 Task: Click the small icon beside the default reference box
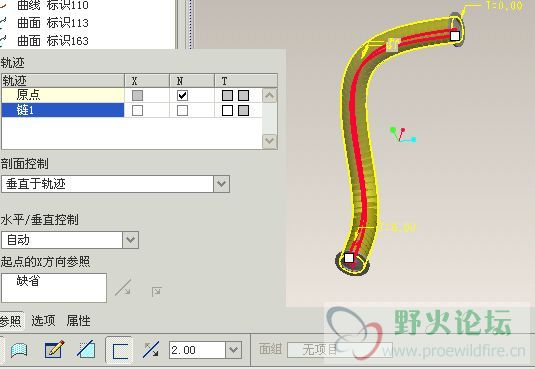157,292
